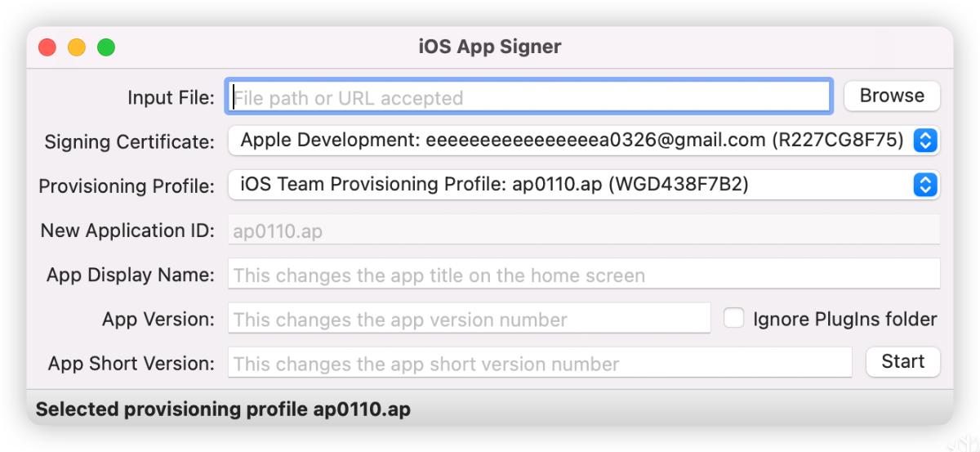980x452 pixels.
Task: Click the 'New Application ID:' label
Action: tap(127, 230)
